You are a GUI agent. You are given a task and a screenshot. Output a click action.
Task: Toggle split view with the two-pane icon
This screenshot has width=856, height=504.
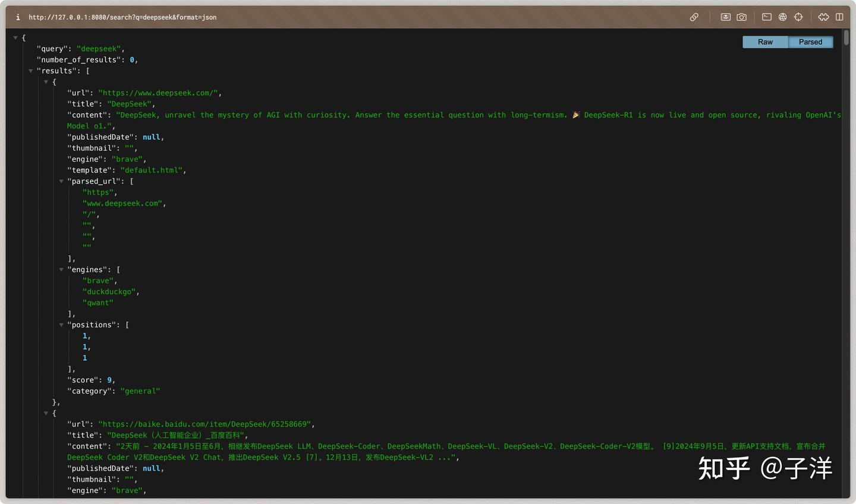(839, 17)
